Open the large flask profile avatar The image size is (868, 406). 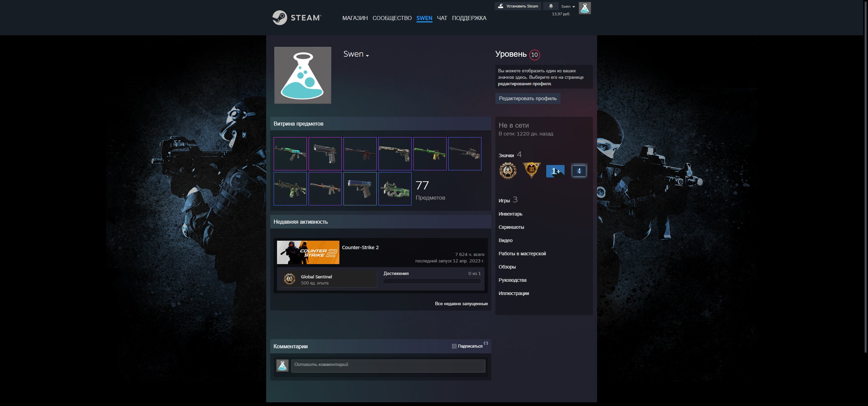point(303,75)
